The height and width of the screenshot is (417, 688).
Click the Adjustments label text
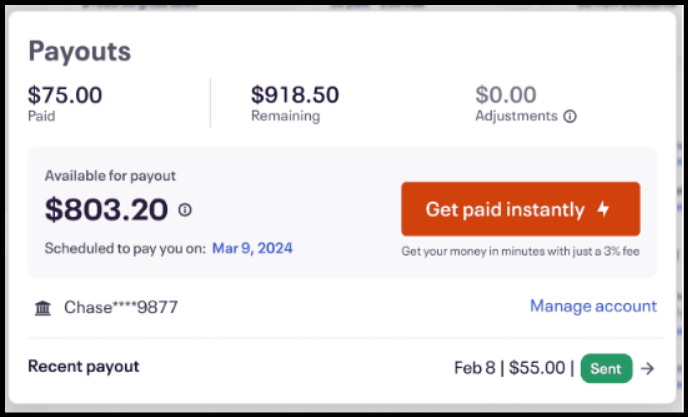(516, 116)
